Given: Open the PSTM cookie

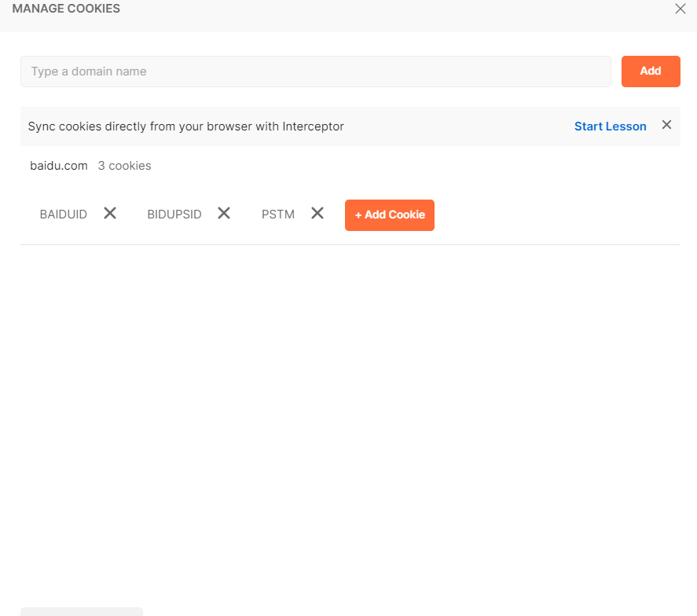Looking at the screenshot, I should [x=278, y=214].
